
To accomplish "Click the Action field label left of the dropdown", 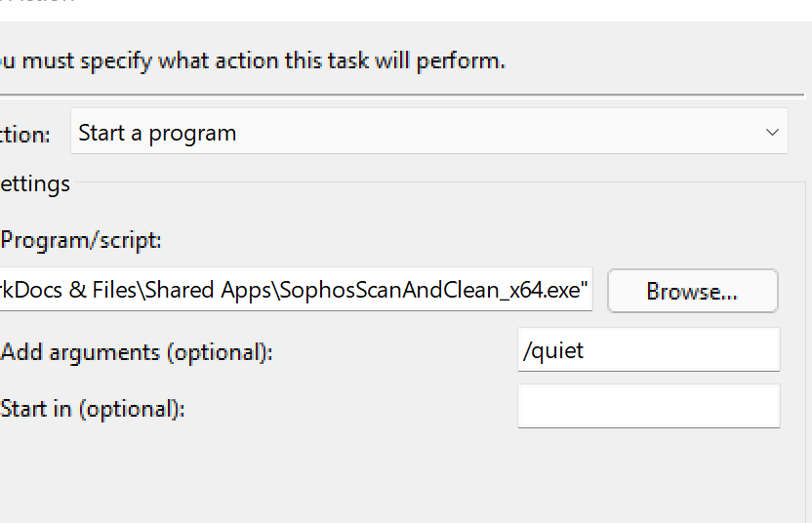I will click(x=25, y=135).
